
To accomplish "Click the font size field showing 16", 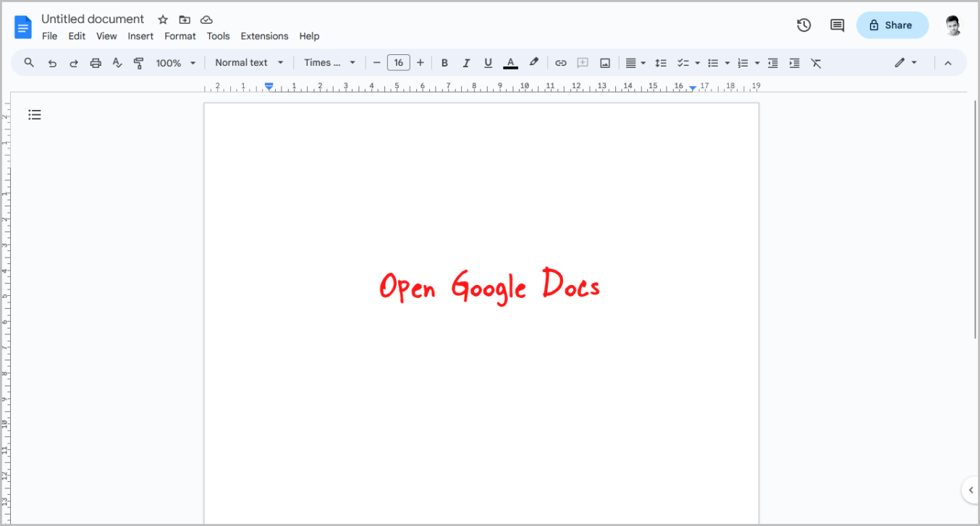I will click(399, 63).
